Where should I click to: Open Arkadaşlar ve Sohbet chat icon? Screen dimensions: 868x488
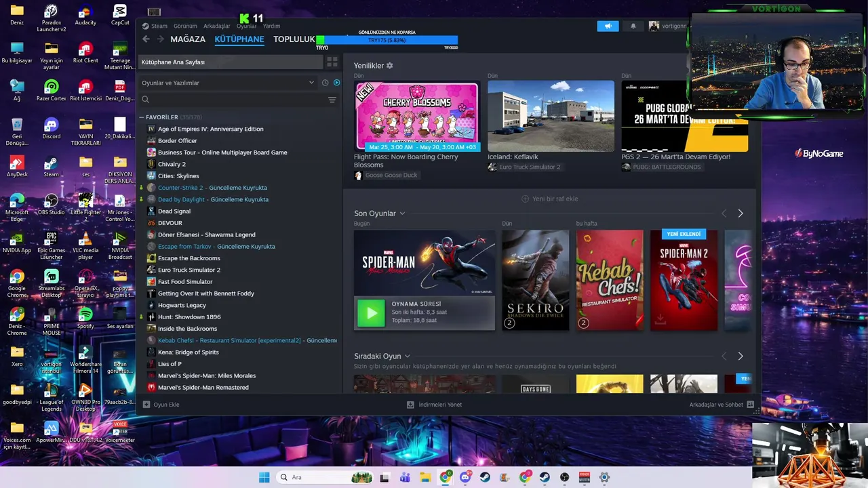point(750,405)
